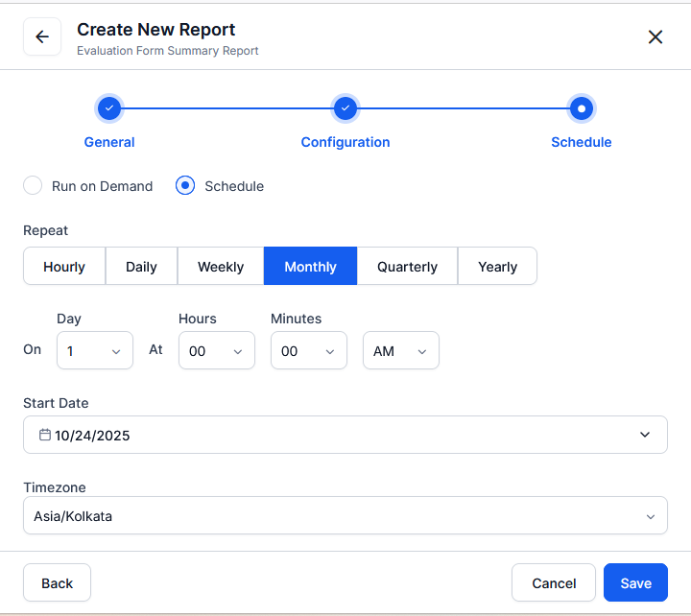This screenshot has width=691, height=616.
Task: Select the Schedule radio button
Action: point(185,186)
